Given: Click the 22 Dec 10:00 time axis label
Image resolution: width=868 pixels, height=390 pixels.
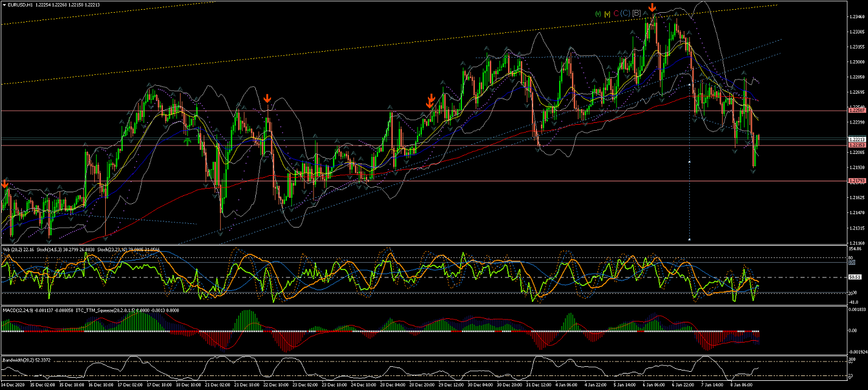Looking at the screenshot, I should (x=275, y=386).
